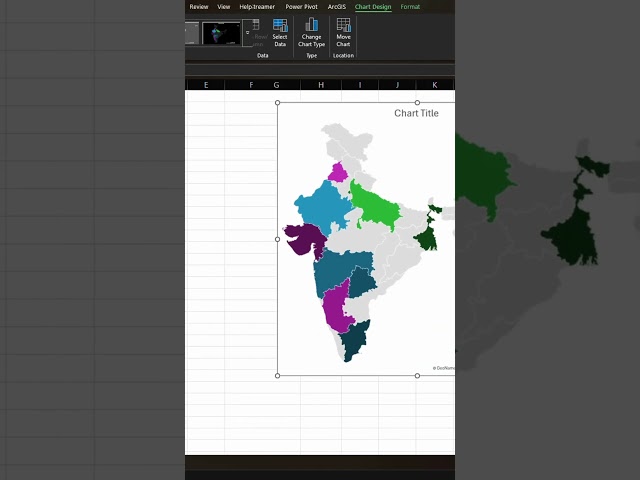Click the top-left chart resize handle
Image resolution: width=640 pixels, height=480 pixels.
pos(278,103)
